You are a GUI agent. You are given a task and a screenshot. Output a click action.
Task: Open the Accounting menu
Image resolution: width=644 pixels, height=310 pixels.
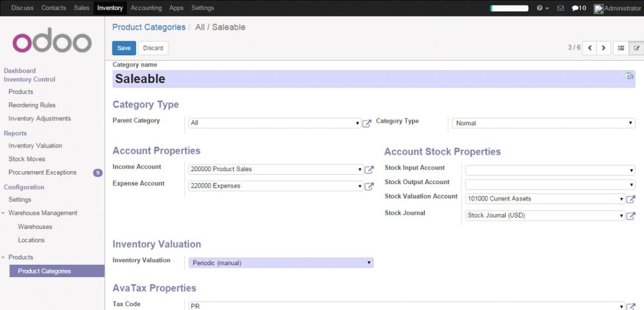(146, 8)
